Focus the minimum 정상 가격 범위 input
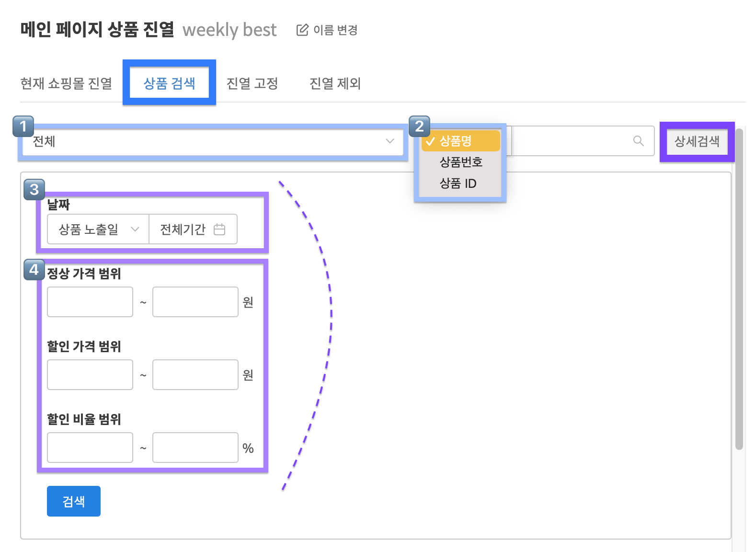The width and height of the screenshot is (756, 552). pos(90,302)
